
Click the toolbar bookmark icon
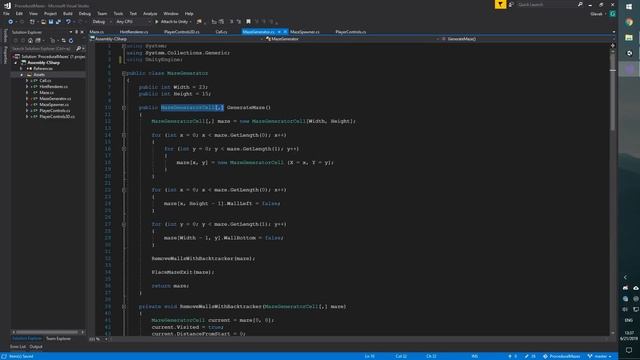point(248,22)
